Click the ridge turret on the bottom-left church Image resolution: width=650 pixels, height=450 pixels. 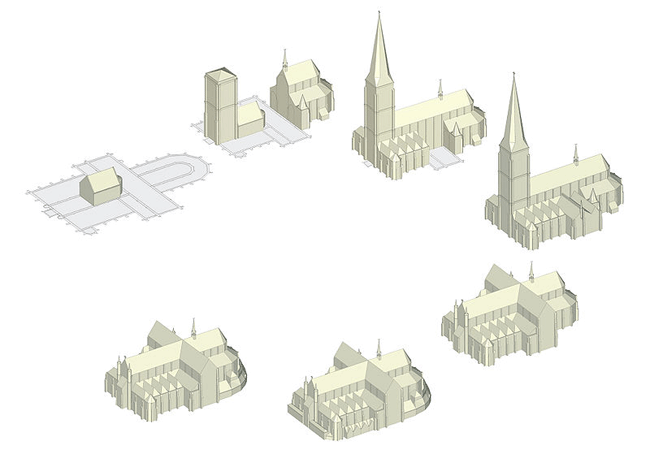tap(193, 327)
